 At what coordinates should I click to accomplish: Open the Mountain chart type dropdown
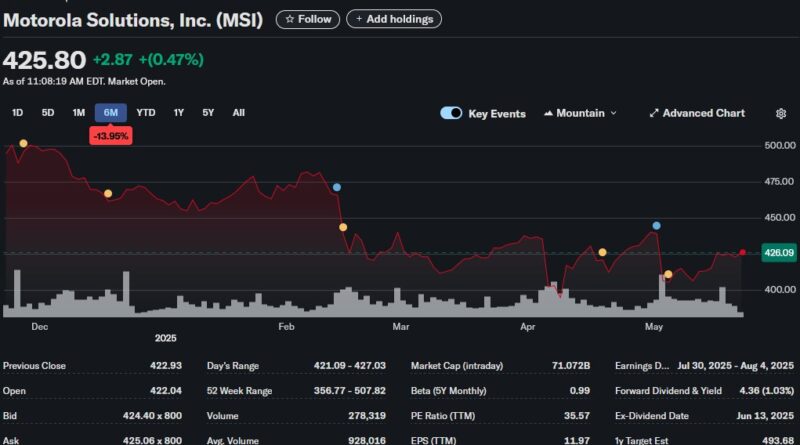pos(580,113)
